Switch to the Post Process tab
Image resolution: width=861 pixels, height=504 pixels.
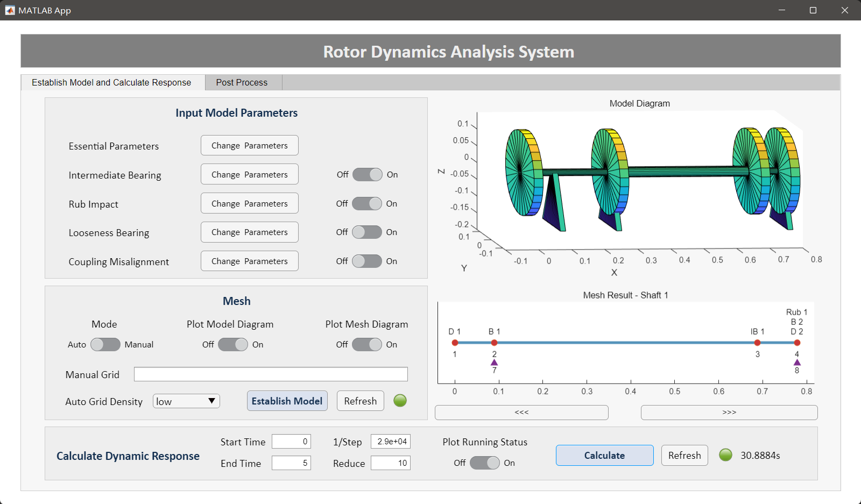[242, 82]
